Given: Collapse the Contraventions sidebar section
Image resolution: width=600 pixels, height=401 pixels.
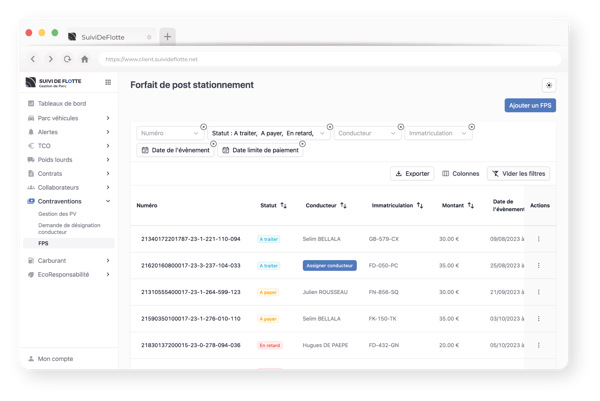Looking at the screenshot, I should coord(107,201).
